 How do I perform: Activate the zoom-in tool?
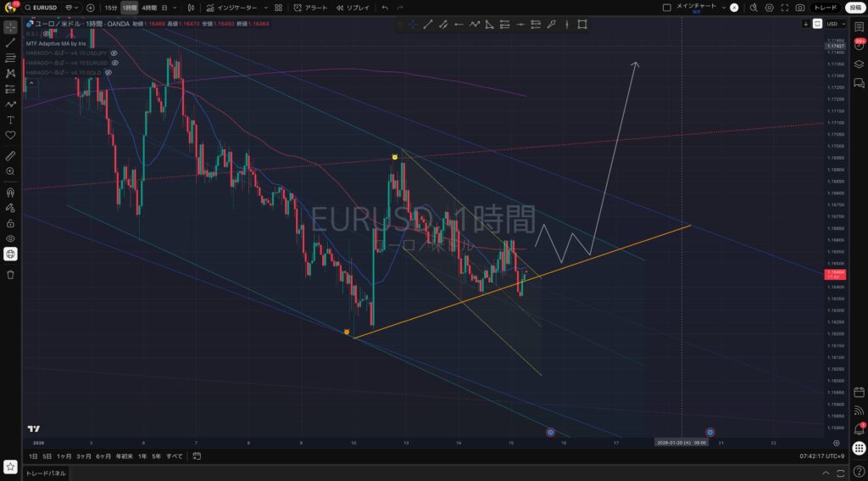tap(10, 171)
